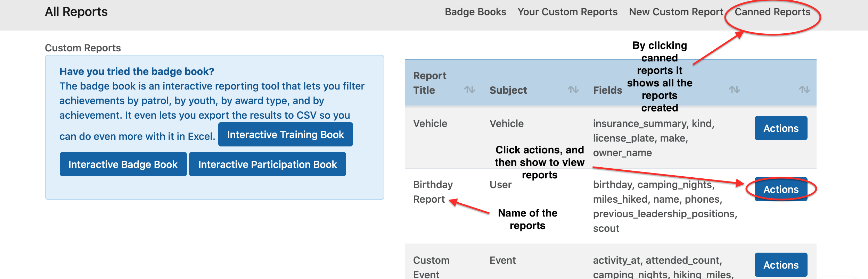The image size is (868, 279).
Task: Select the Birthday Report title cell
Action: [433, 192]
